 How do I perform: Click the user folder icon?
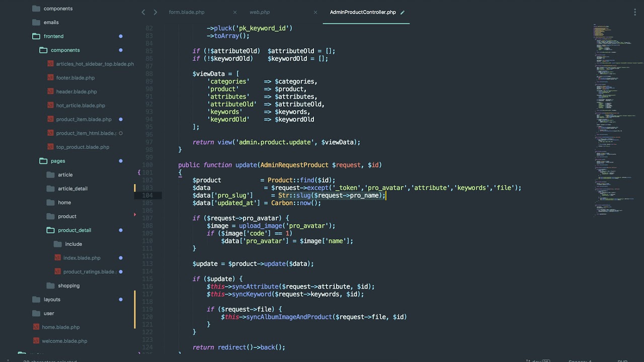(36, 313)
